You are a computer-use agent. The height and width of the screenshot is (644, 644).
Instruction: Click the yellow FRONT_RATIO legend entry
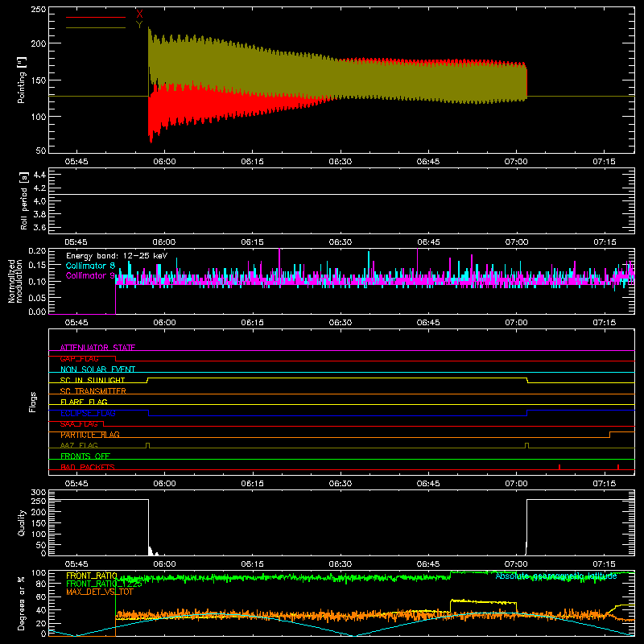(x=92, y=576)
